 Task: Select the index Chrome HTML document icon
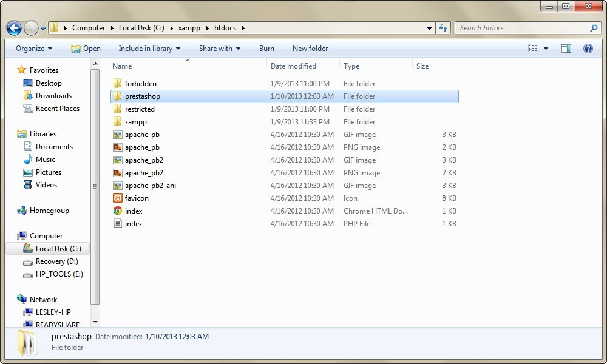tap(118, 211)
